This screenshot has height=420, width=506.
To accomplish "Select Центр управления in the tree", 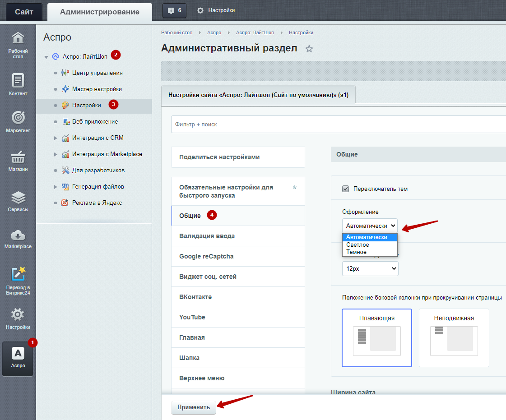I will (97, 73).
